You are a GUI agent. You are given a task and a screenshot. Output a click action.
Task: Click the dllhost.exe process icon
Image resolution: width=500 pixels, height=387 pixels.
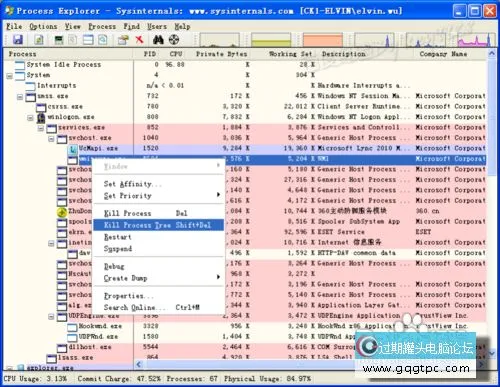tap(62, 348)
